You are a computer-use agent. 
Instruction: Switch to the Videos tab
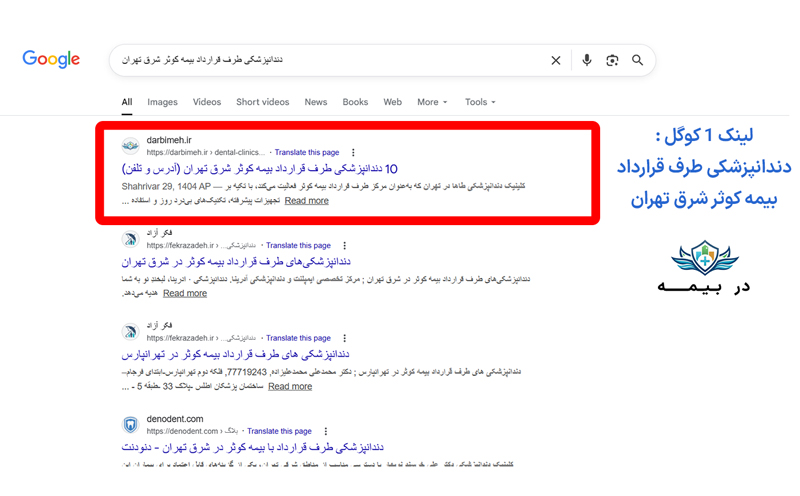click(x=207, y=102)
